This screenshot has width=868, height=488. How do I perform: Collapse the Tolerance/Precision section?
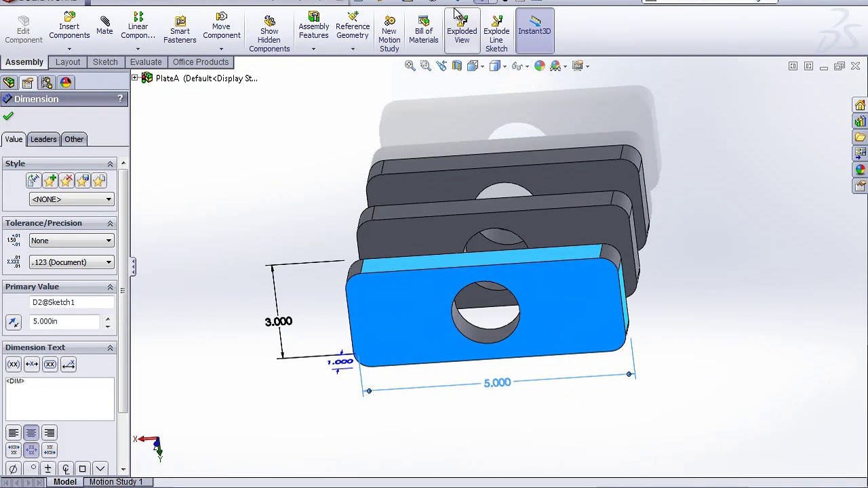pos(110,223)
